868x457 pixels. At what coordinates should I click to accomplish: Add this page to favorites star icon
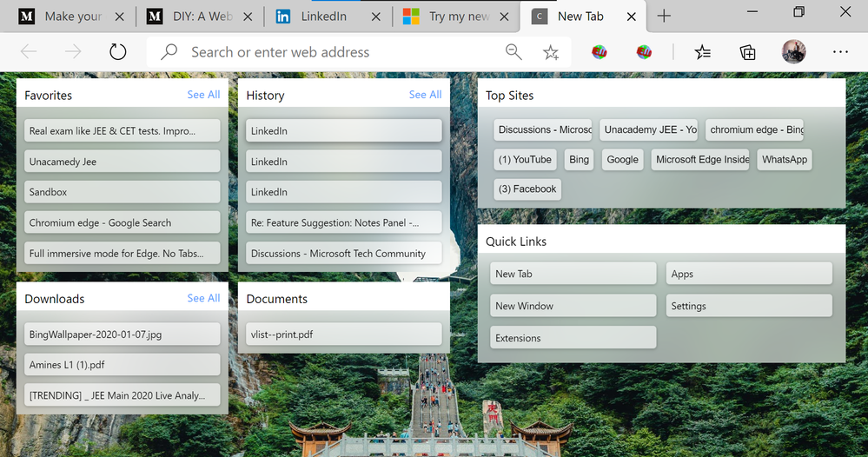pos(551,52)
